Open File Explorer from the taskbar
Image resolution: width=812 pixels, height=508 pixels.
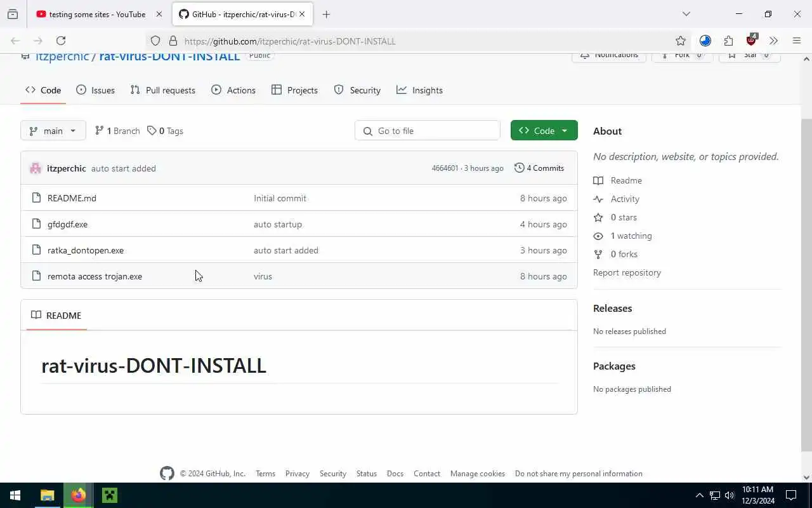(x=48, y=495)
